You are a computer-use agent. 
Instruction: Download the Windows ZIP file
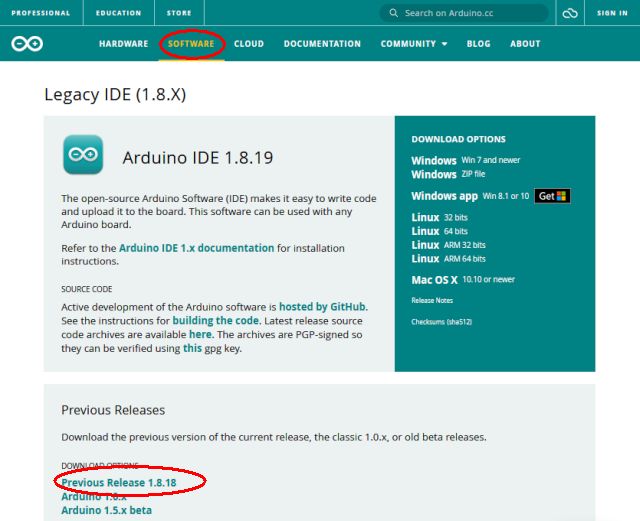pyautogui.click(x=448, y=174)
